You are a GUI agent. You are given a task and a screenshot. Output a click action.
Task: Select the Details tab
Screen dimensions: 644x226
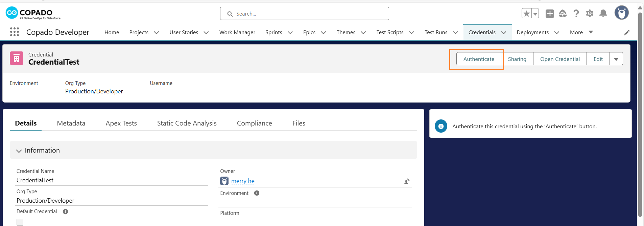26,123
